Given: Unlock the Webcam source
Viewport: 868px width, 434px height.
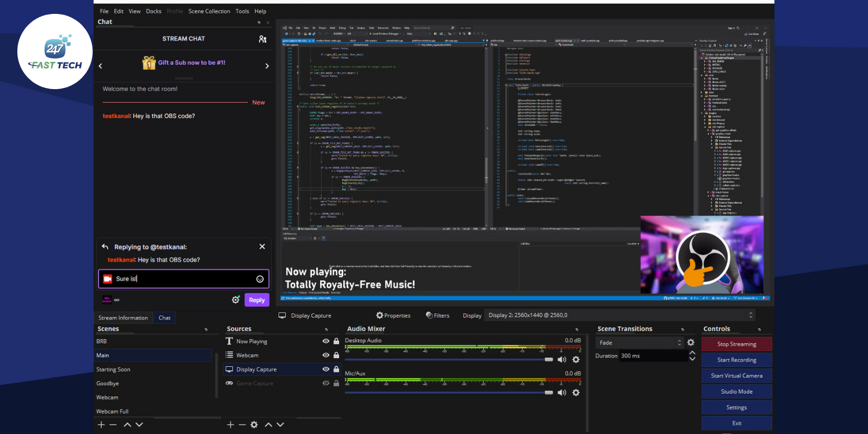Looking at the screenshot, I should click(336, 355).
